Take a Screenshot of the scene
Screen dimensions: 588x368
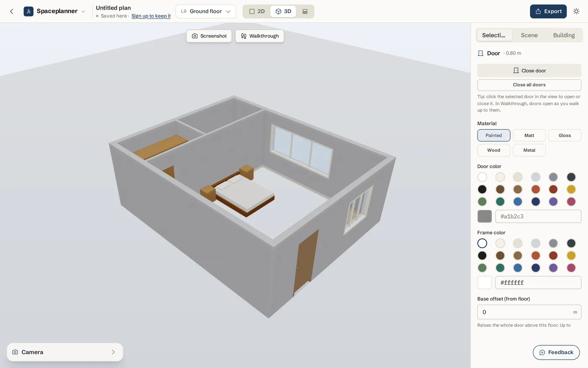tap(209, 36)
